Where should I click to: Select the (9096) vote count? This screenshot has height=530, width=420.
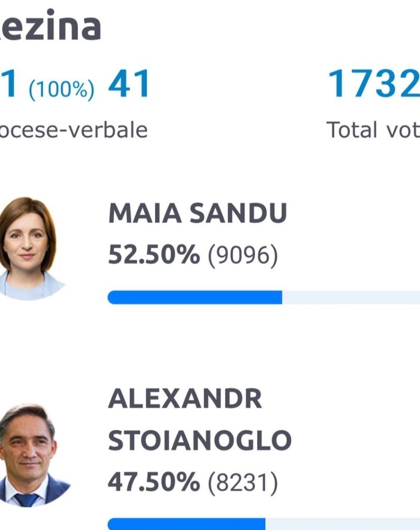point(243,256)
